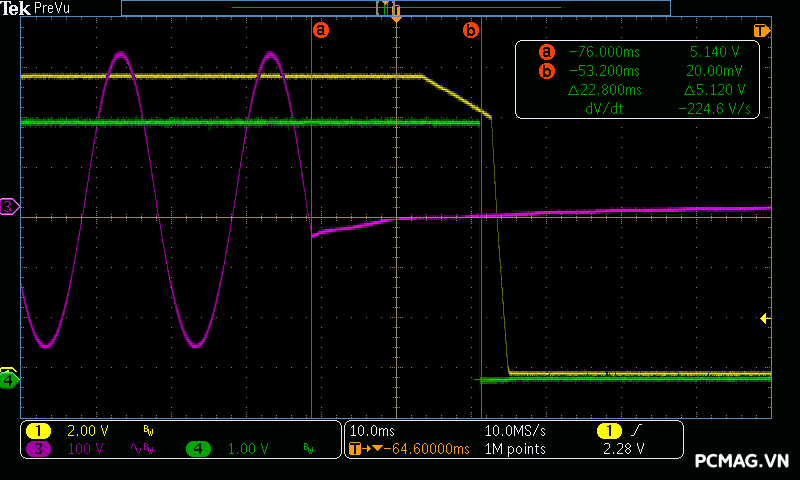
Task: Click the orange T icon at upper right
Action: [x=761, y=30]
